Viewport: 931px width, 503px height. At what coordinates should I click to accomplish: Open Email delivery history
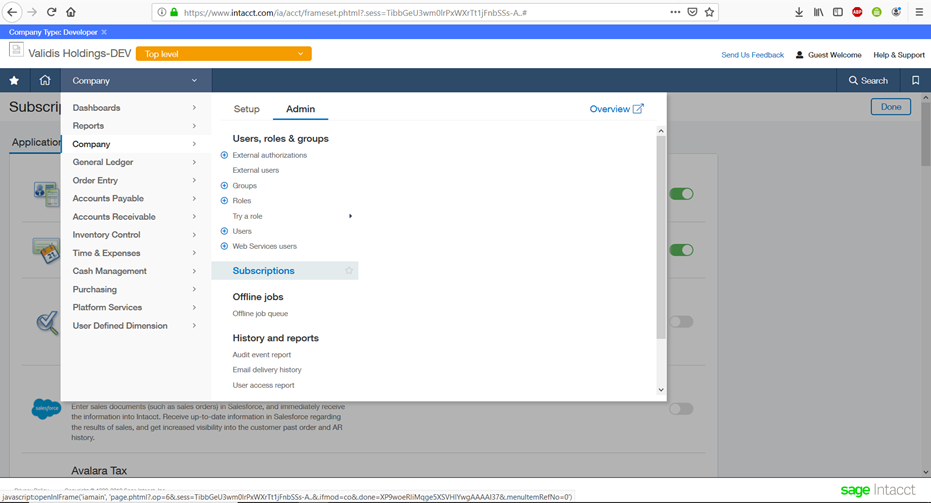[x=267, y=369]
